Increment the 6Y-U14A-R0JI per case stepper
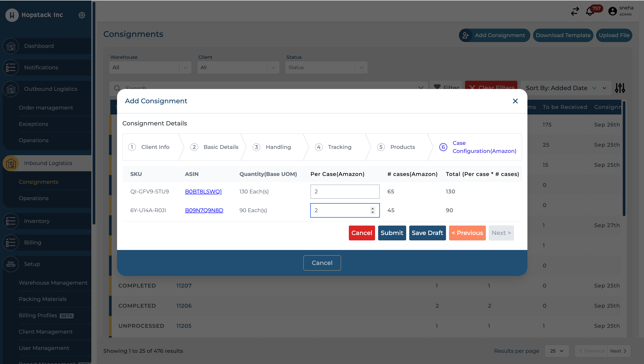Image resolution: width=644 pixels, height=364 pixels. (x=373, y=208)
